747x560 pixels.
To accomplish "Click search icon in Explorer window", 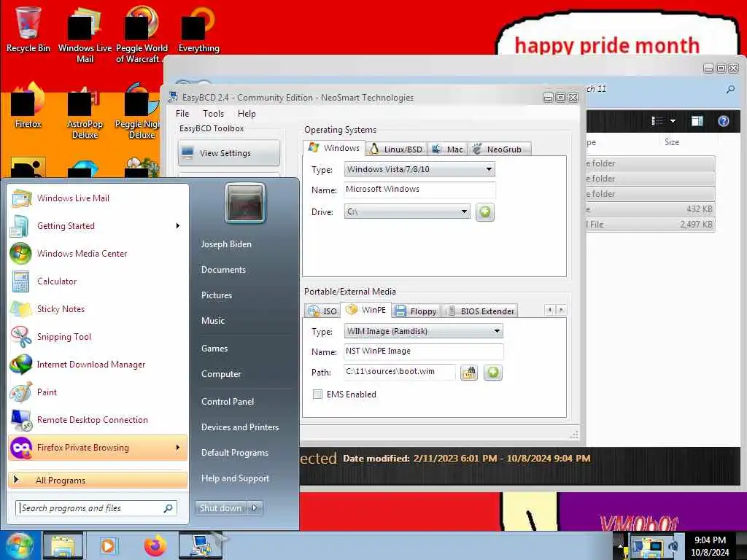I will point(729,89).
